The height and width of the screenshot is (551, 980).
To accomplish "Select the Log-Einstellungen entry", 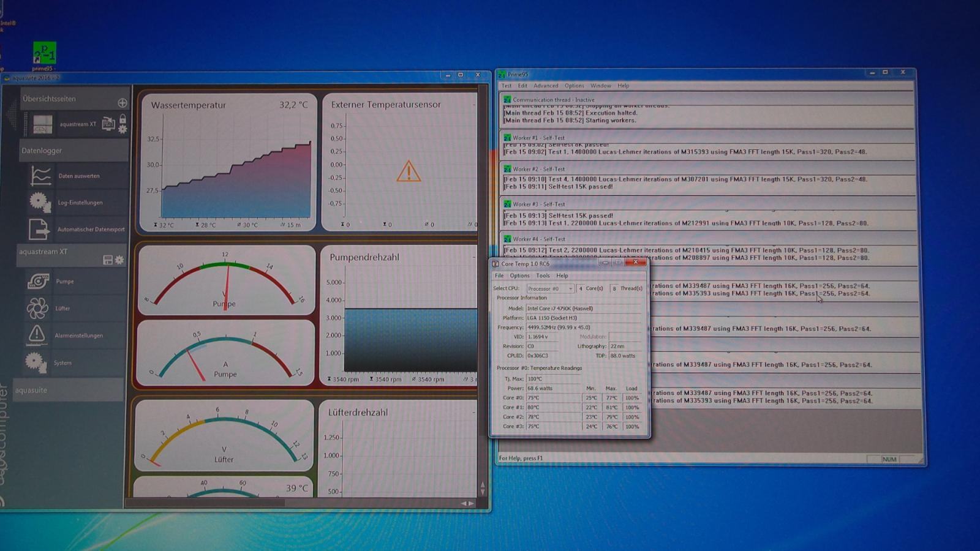I will pos(80,203).
